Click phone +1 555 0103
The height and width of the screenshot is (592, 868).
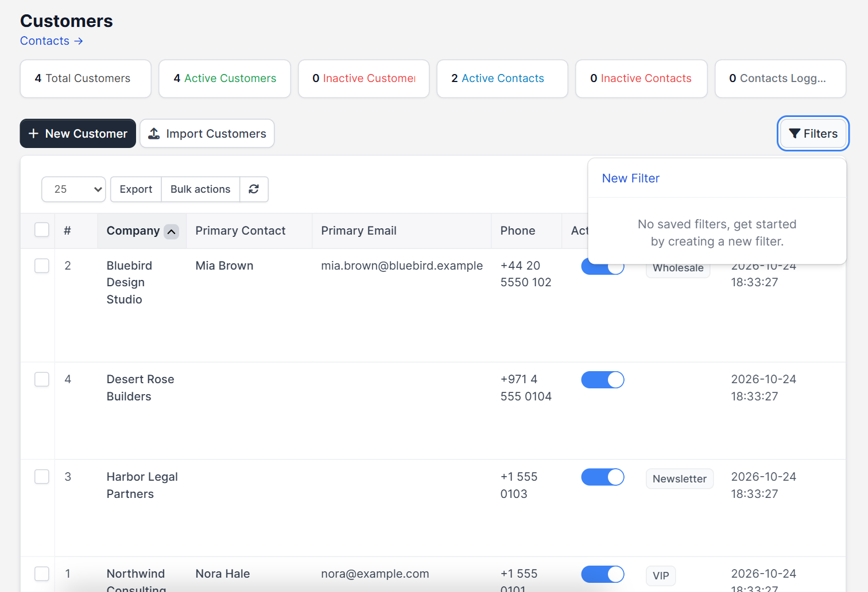click(519, 485)
